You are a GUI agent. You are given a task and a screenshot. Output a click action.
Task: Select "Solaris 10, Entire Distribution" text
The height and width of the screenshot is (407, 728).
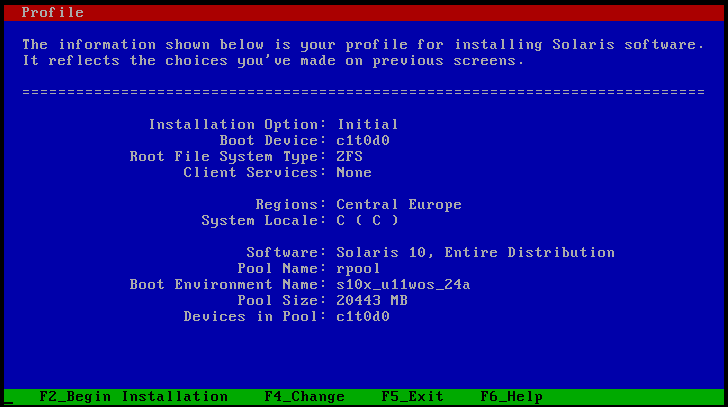pos(475,252)
